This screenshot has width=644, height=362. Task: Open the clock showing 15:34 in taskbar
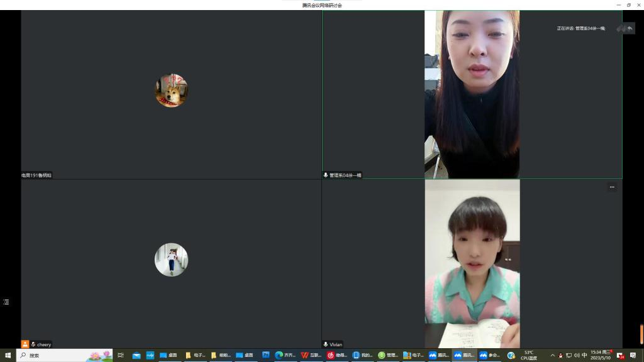(601, 355)
